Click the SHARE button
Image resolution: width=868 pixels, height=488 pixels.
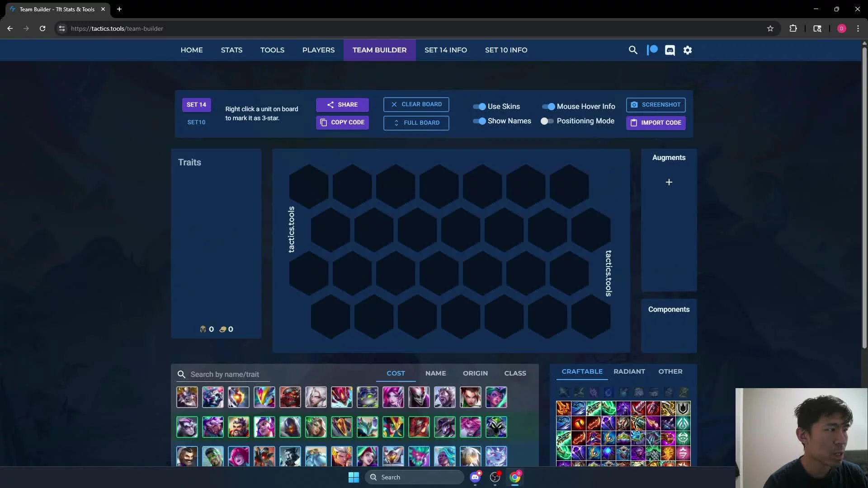point(342,105)
